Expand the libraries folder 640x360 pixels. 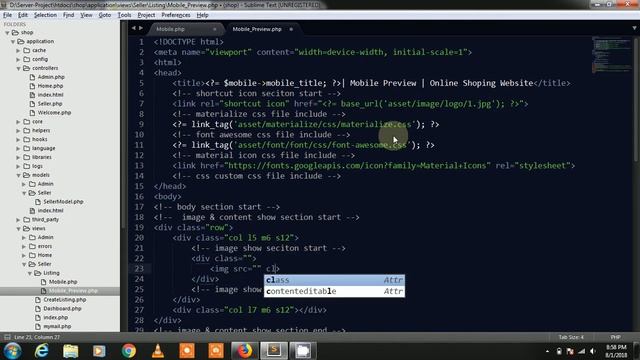click(18, 158)
